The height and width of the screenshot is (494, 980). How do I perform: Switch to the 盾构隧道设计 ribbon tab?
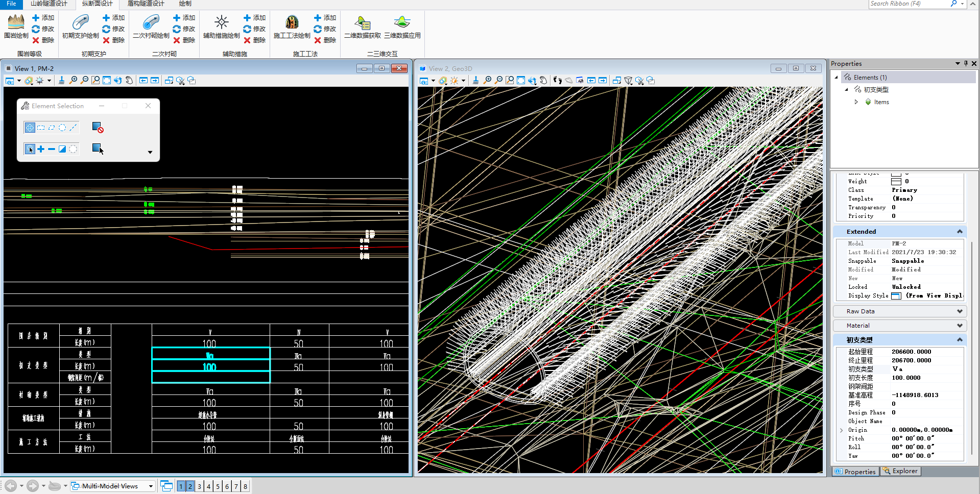pos(146,4)
